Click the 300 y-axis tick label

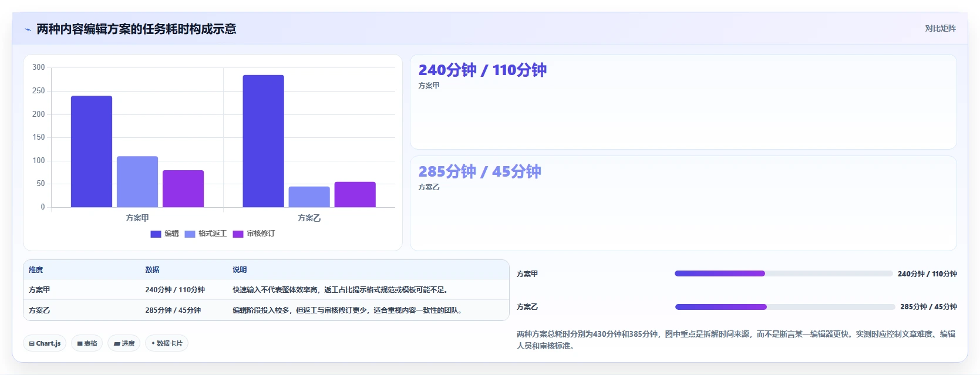tap(39, 67)
